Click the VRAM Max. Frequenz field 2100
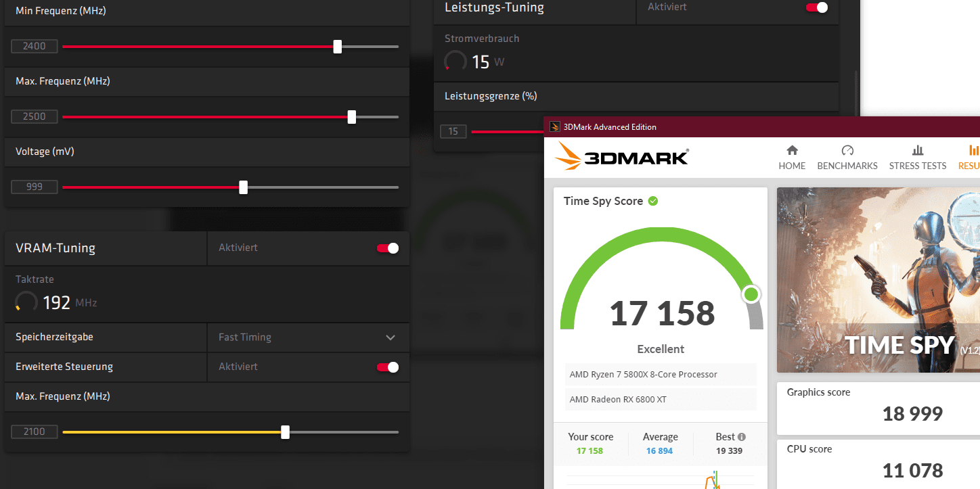This screenshot has height=489, width=980. point(35,432)
